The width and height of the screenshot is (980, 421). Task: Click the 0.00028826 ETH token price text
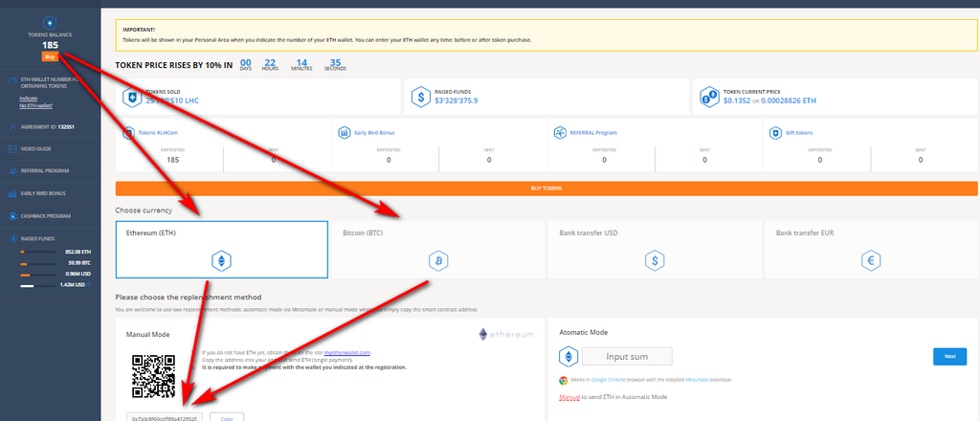789,100
